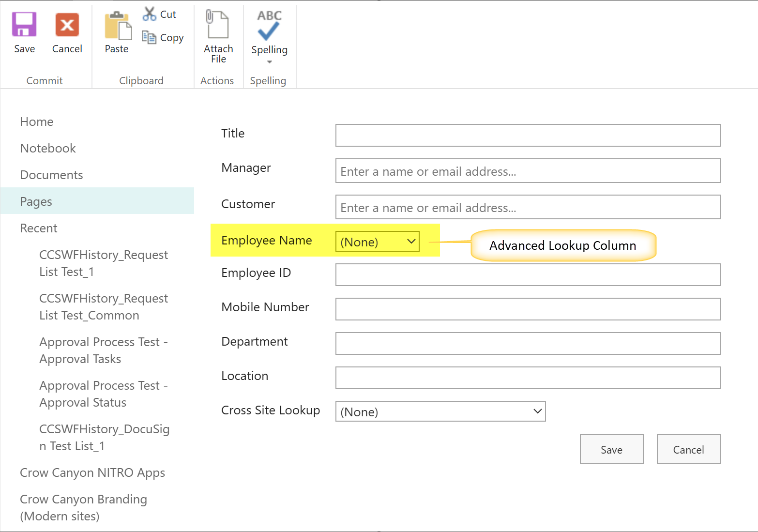Click the Employee ID input field
The height and width of the screenshot is (532, 758).
pyautogui.click(x=528, y=275)
